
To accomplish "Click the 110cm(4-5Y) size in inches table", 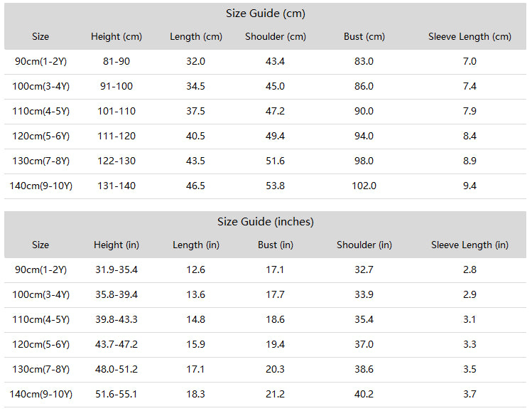I will 40,320.
